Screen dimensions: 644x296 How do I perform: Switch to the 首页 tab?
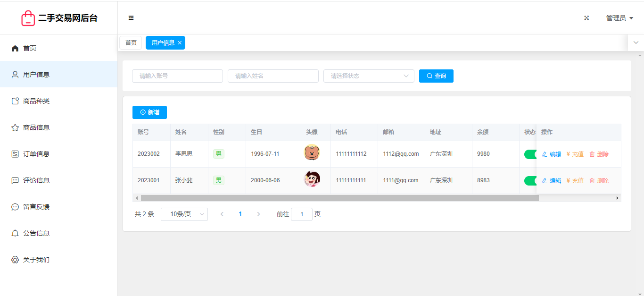[131, 43]
